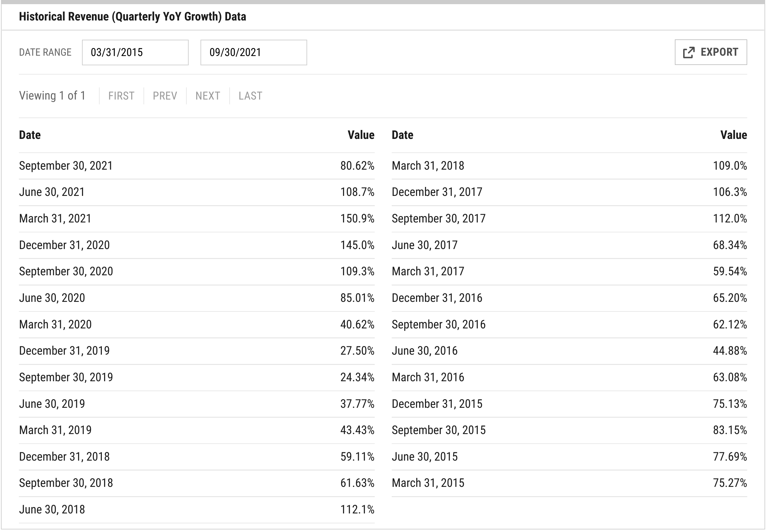Select the June 30, 2017 date
This screenshot has width=769, height=532.
coord(424,245)
